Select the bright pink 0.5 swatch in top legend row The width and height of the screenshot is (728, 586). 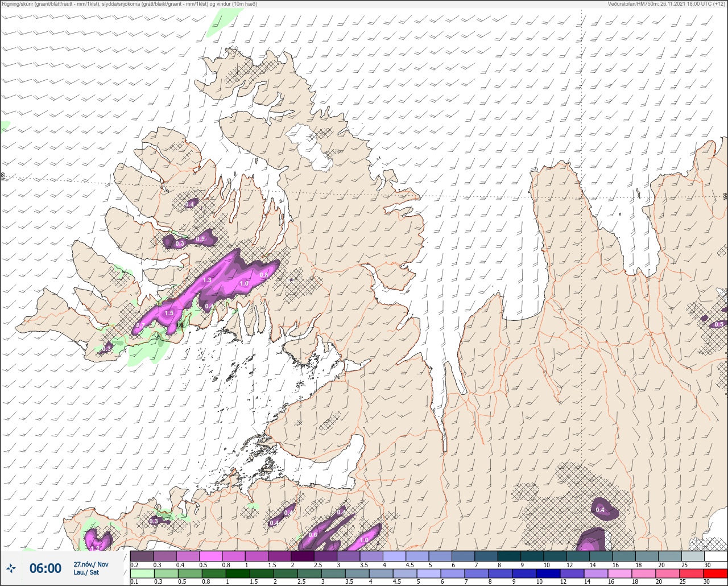(210, 556)
